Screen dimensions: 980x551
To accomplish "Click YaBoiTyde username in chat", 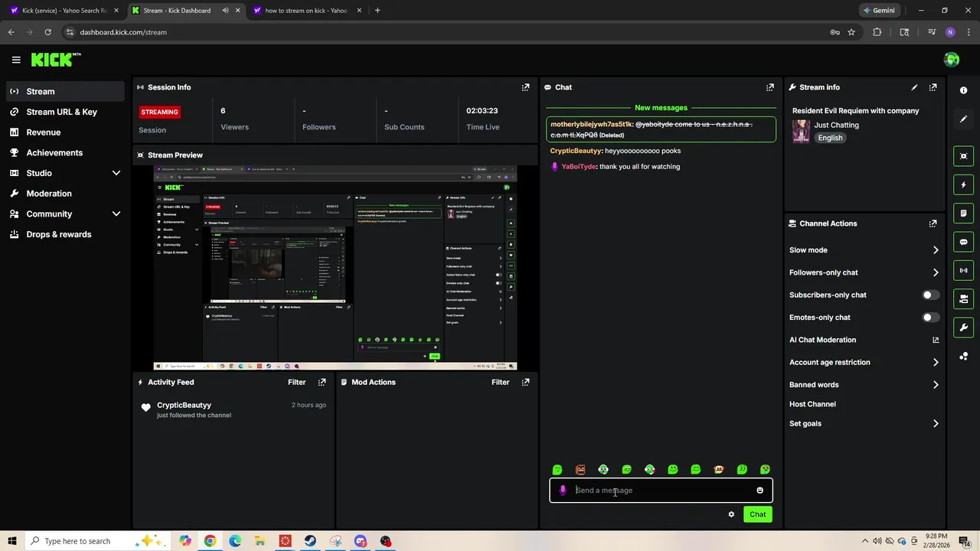I will 578,166.
